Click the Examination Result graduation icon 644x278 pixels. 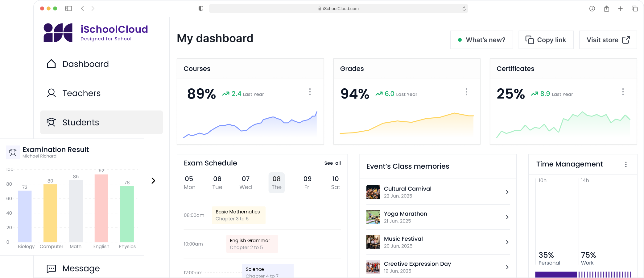coord(13,152)
